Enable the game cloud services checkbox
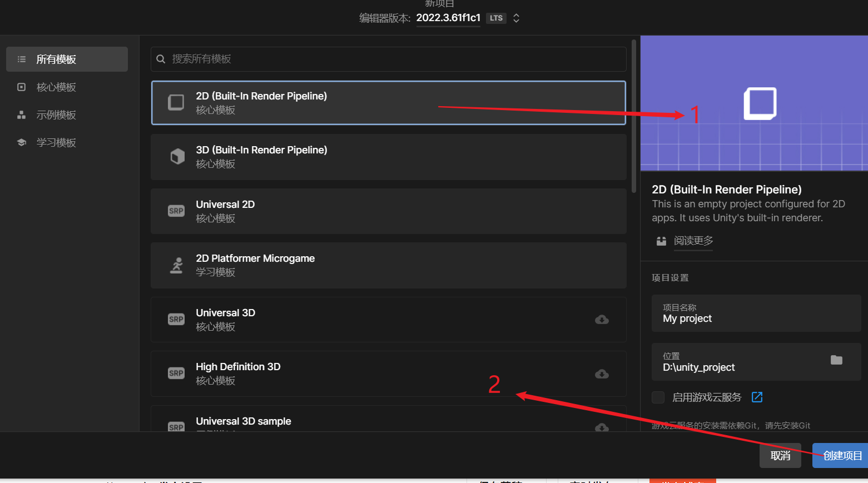The height and width of the screenshot is (483, 868). [658, 397]
